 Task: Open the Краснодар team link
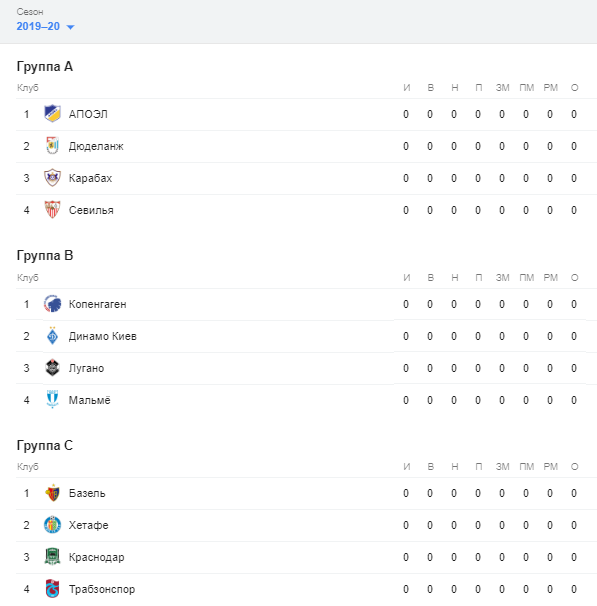click(97, 557)
